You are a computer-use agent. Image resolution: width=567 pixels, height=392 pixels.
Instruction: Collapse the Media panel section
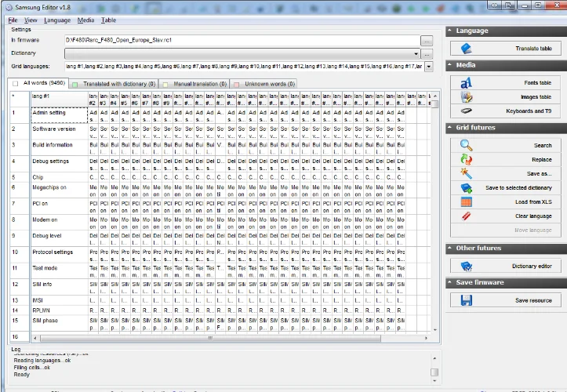(x=450, y=65)
